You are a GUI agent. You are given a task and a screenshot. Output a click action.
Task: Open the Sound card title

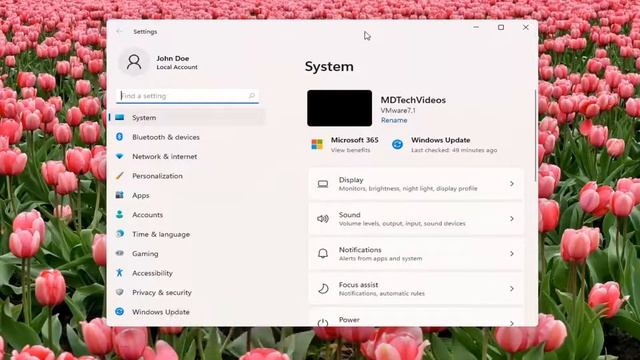pos(349,215)
